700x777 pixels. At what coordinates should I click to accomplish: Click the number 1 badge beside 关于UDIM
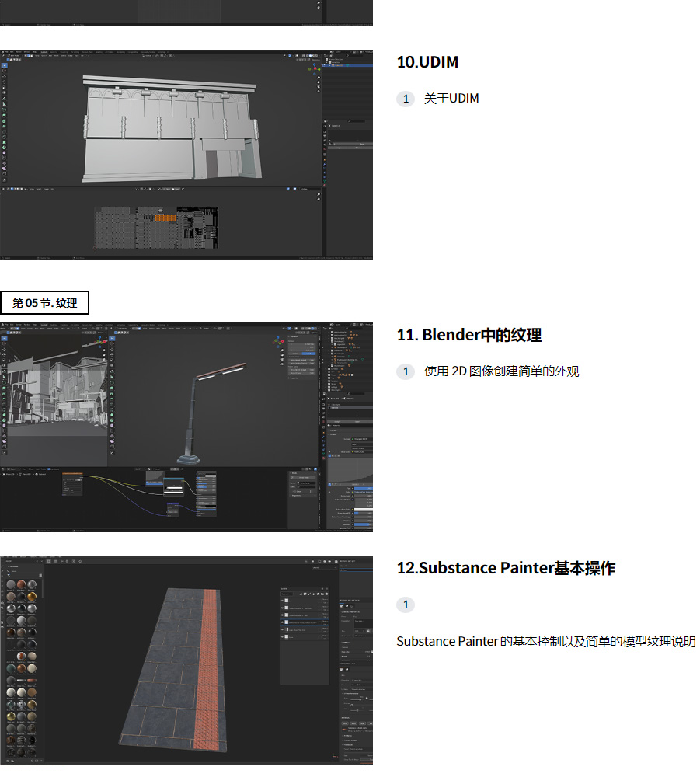(406, 99)
